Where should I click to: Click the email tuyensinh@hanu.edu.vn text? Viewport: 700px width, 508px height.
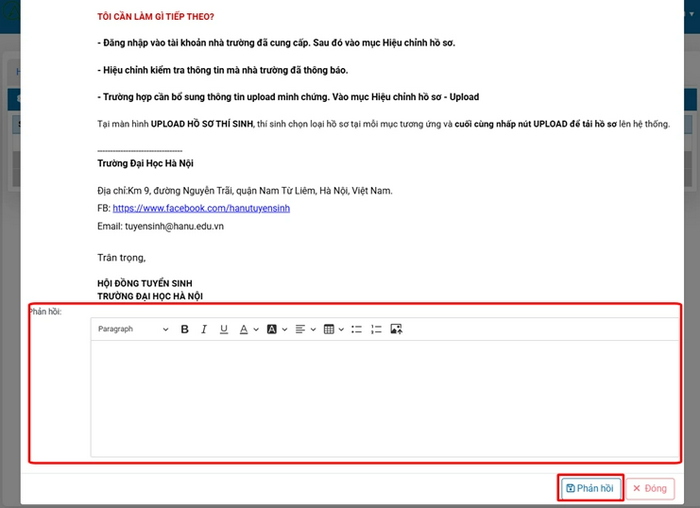tap(174, 226)
